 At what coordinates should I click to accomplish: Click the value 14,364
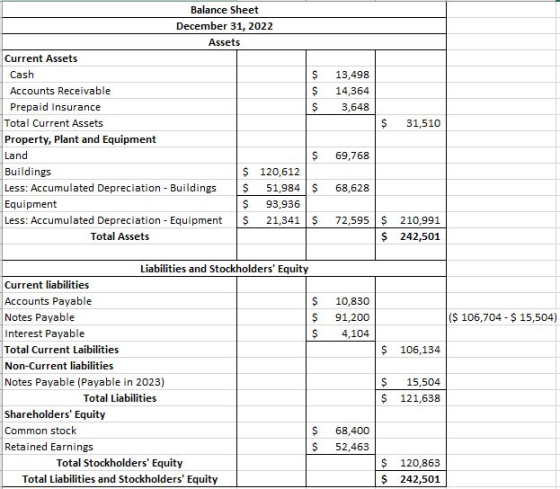[x=352, y=91]
